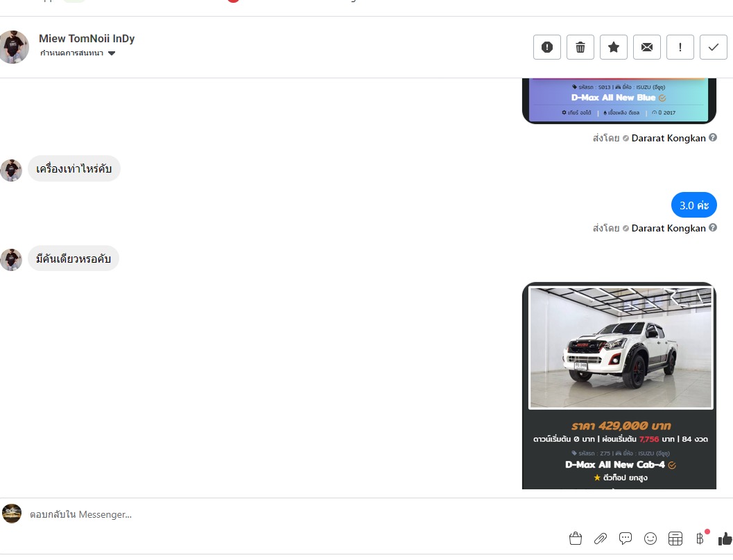Click the Baht payment icon
Image resolution: width=733 pixels, height=560 pixels.
point(700,539)
